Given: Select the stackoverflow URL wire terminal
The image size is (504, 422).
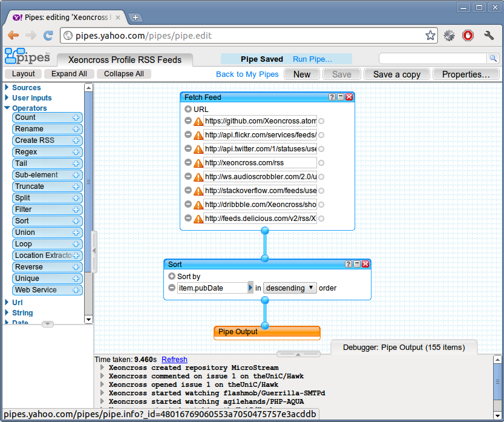Looking at the screenshot, I should point(321,191).
